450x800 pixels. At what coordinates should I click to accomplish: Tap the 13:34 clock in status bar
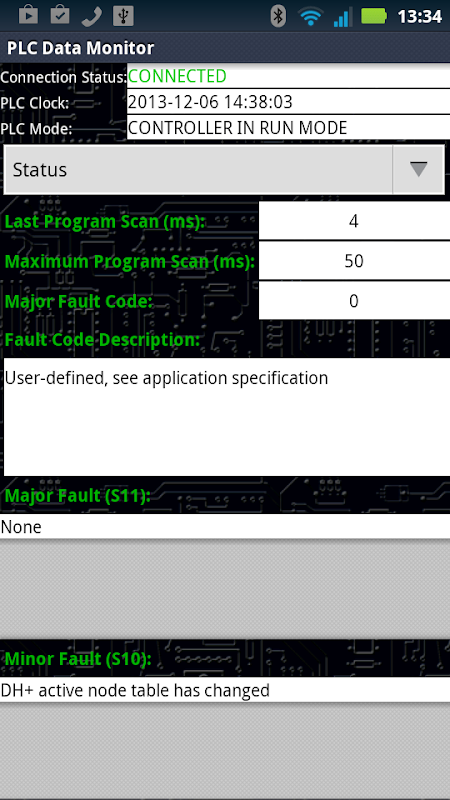(x=419, y=16)
